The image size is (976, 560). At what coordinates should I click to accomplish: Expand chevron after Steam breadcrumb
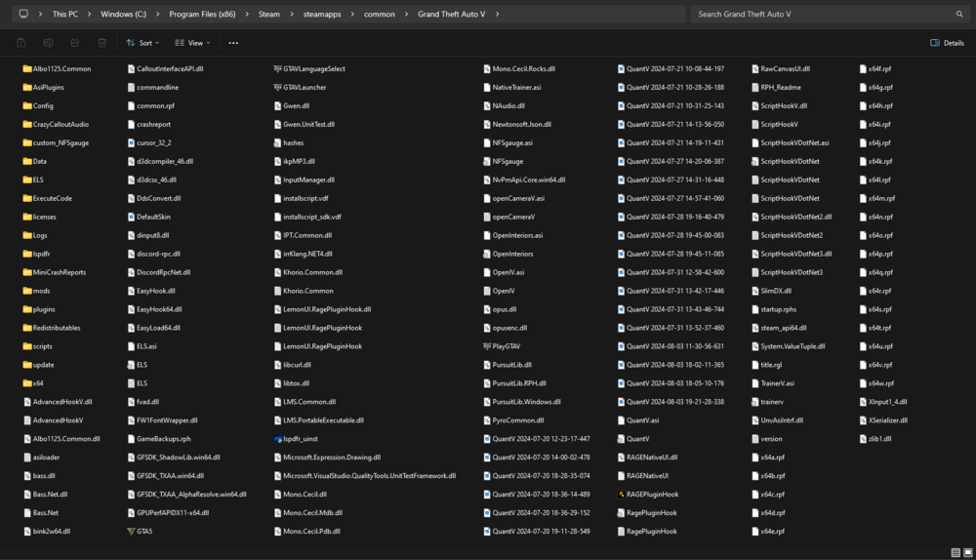tap(292, 14)
